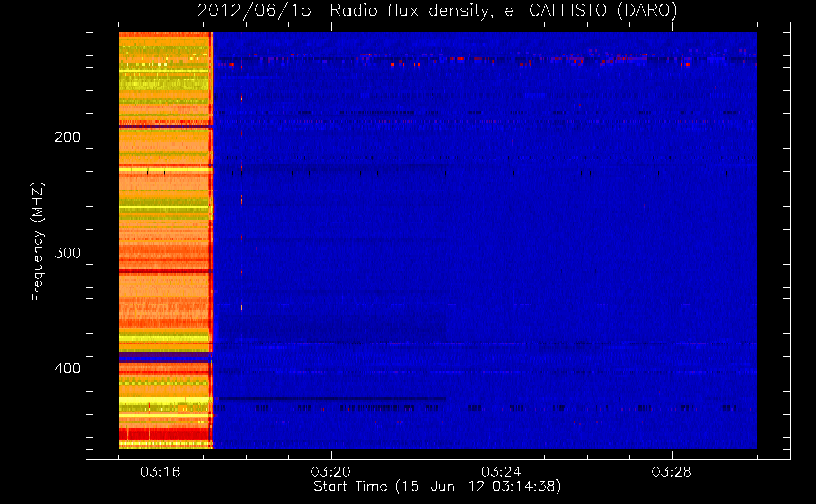The height and width of the screenshot is (504, 816).
Task: Select the 'Start Time (15-Jun-12 03:14:38)' label
Action: [x=437, y=487]
